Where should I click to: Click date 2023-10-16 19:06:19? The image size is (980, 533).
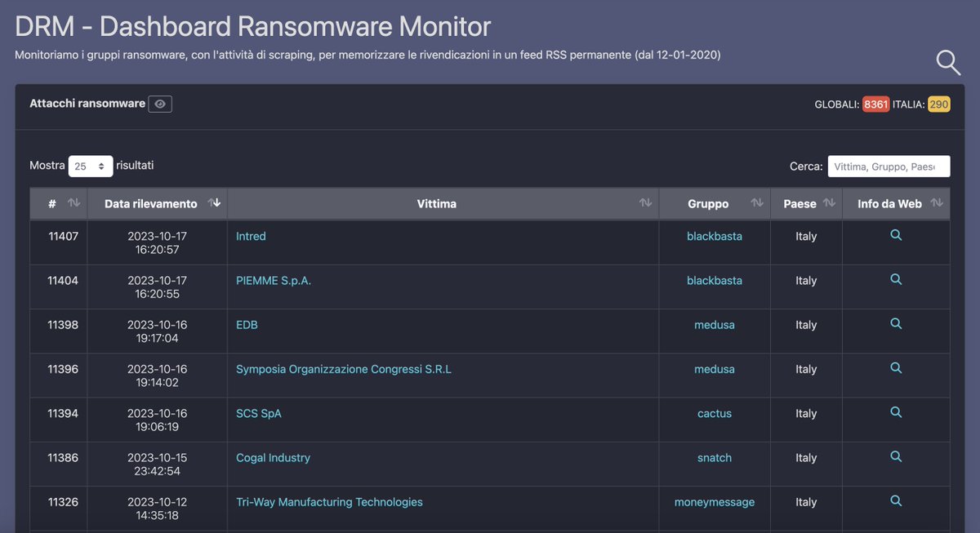[x=158, y=420]
